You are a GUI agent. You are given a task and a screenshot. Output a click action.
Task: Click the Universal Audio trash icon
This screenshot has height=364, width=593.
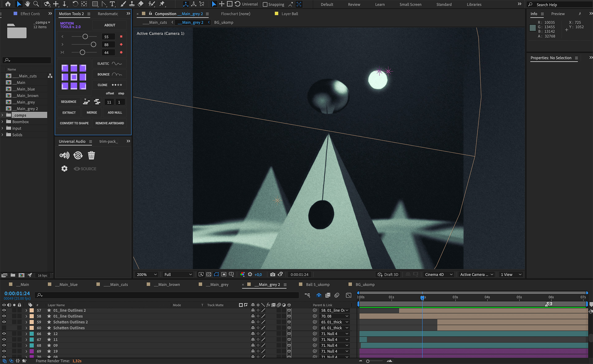click(91, 155)
